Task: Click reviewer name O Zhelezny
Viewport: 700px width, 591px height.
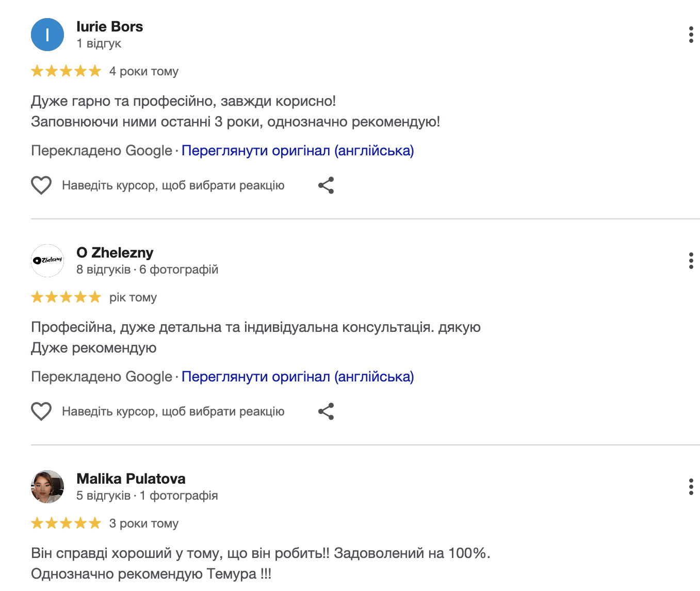Action: click(115, 253)
